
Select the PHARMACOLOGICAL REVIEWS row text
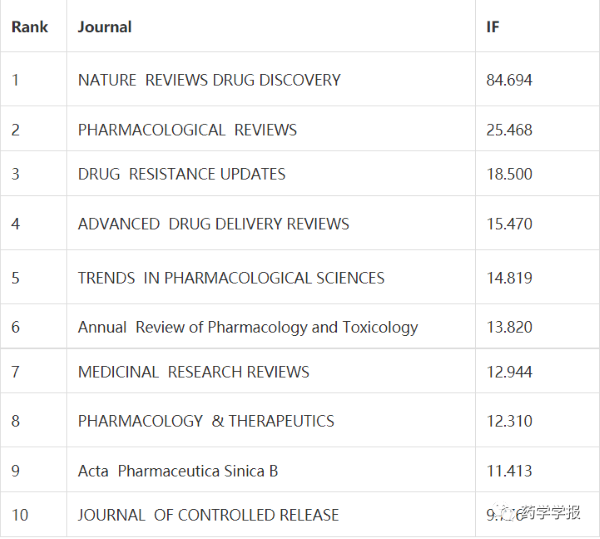pyautogui.click(x=187, y=130)
